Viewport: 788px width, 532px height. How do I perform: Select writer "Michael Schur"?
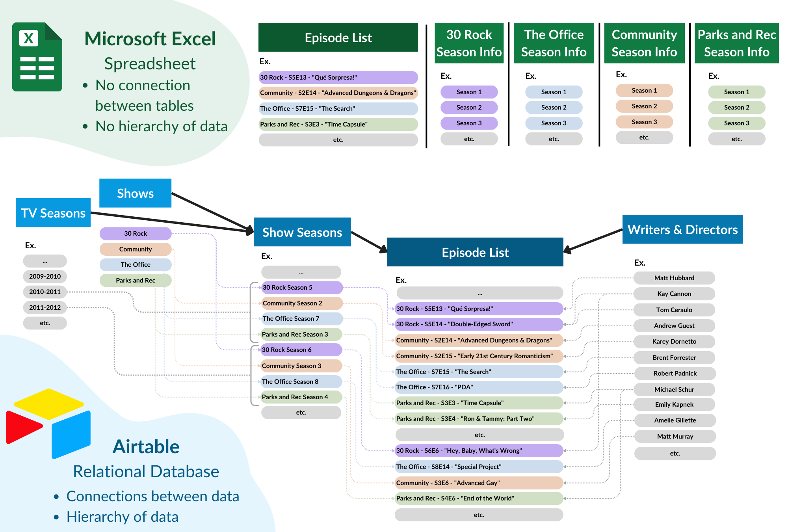click(674, 389)
